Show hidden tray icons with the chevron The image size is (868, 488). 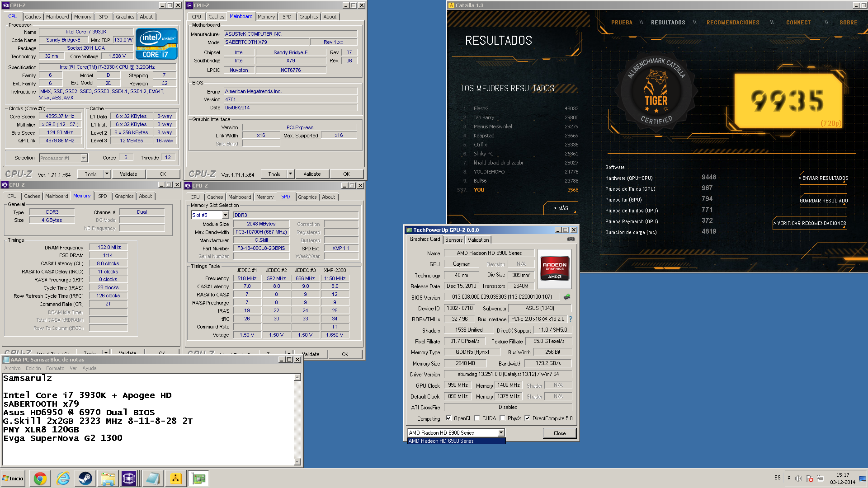pyautogui.click(x=789, y=478)
